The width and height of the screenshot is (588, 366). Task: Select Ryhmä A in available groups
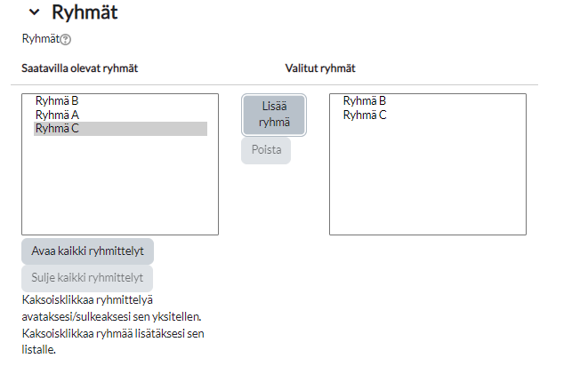[57, 115]
